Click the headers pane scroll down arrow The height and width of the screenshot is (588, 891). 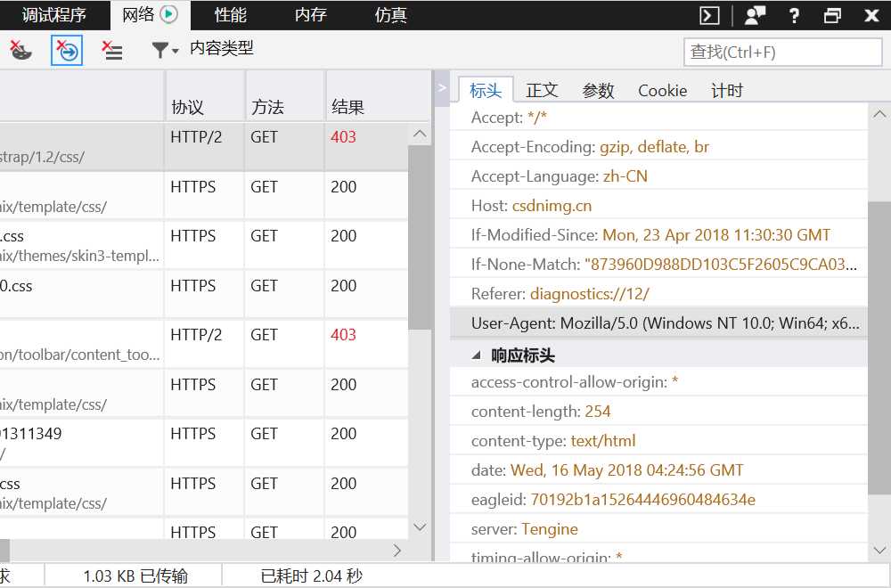(879, 550)
